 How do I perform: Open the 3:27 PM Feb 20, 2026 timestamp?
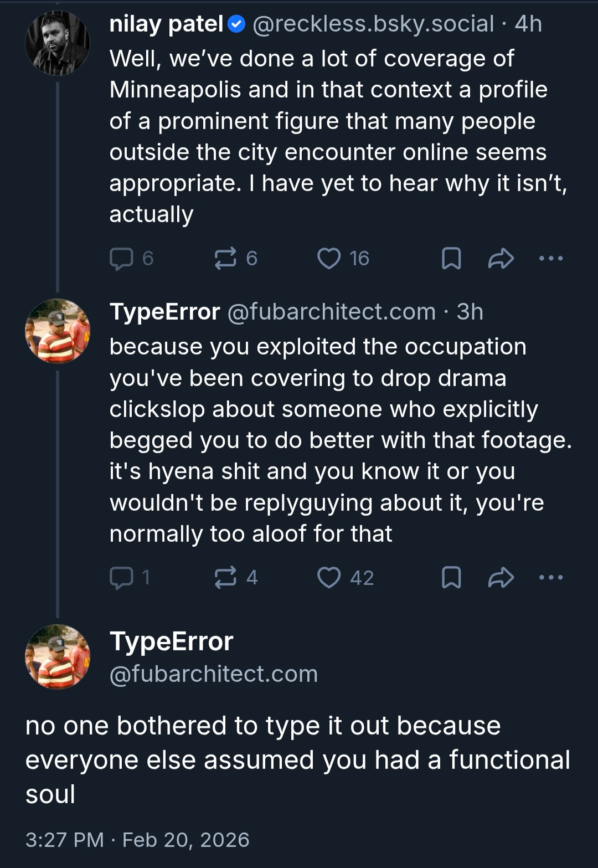[137, 840]
